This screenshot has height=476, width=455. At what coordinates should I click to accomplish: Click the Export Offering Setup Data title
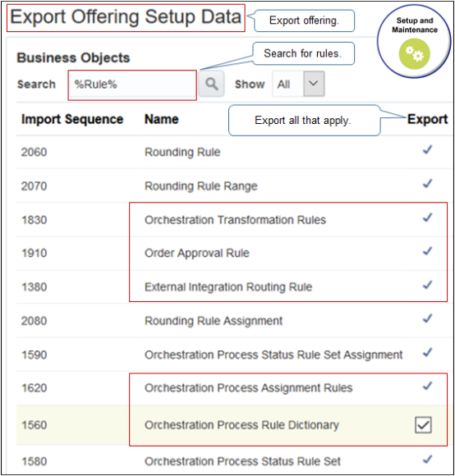(126, 17)
